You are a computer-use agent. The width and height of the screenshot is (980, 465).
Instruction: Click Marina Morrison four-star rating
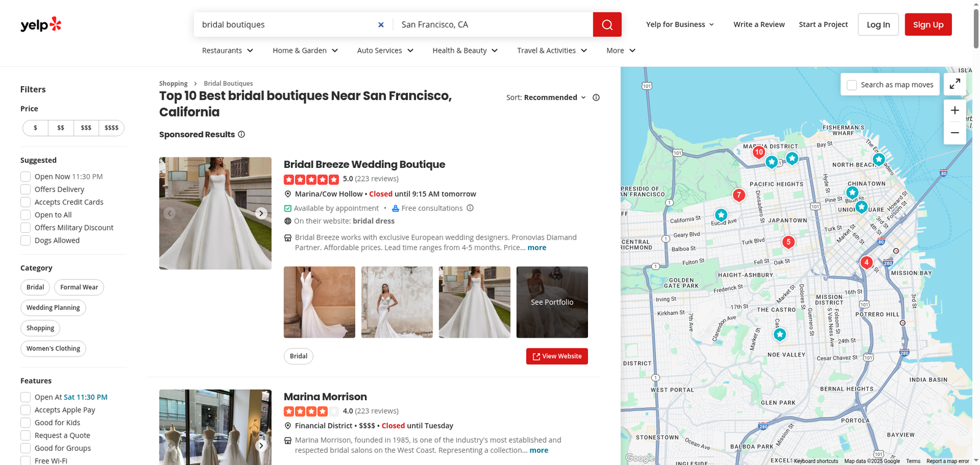tap(311, 411)
